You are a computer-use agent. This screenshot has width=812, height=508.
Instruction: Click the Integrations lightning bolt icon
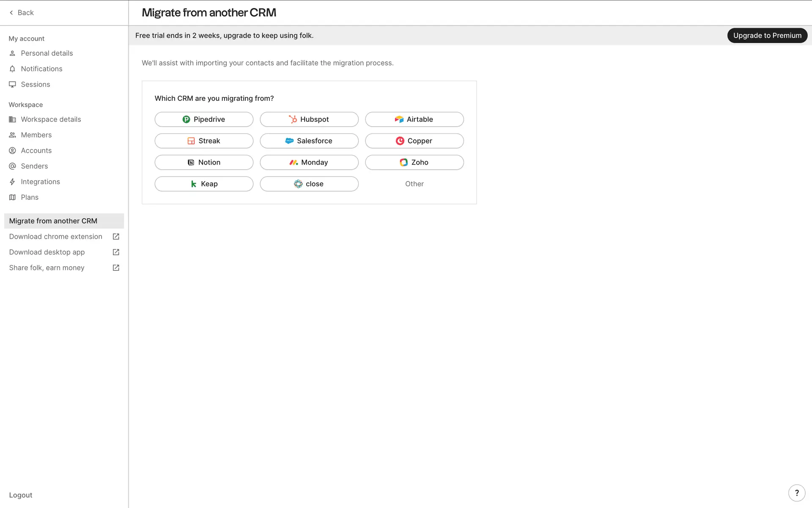click(x=12, y=182)
